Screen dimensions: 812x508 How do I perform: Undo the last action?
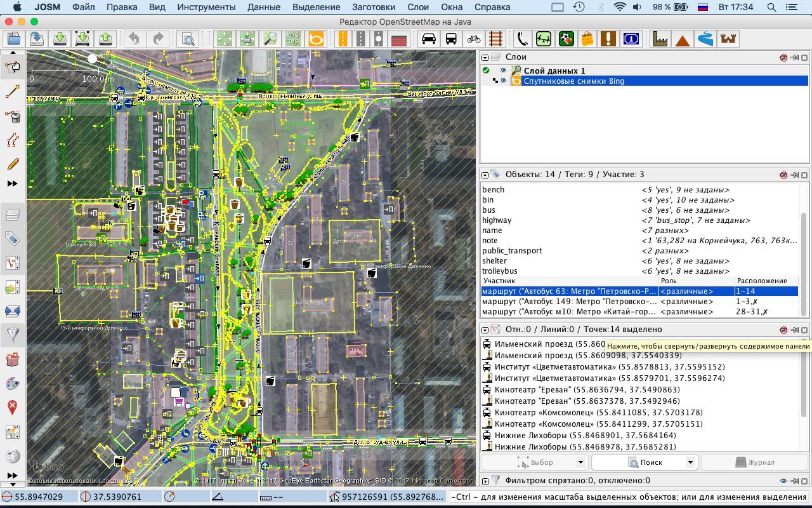pyautogui.click(x=134, y=39)
